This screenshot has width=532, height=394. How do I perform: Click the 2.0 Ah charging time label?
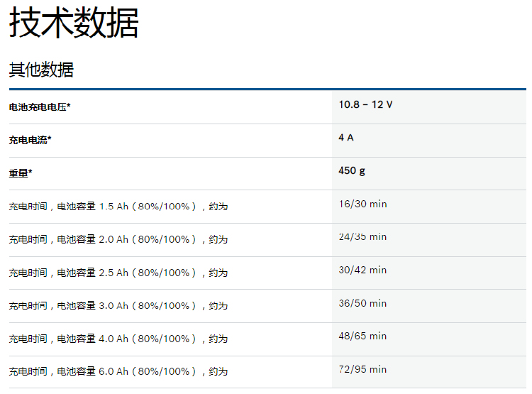[118, 240]
